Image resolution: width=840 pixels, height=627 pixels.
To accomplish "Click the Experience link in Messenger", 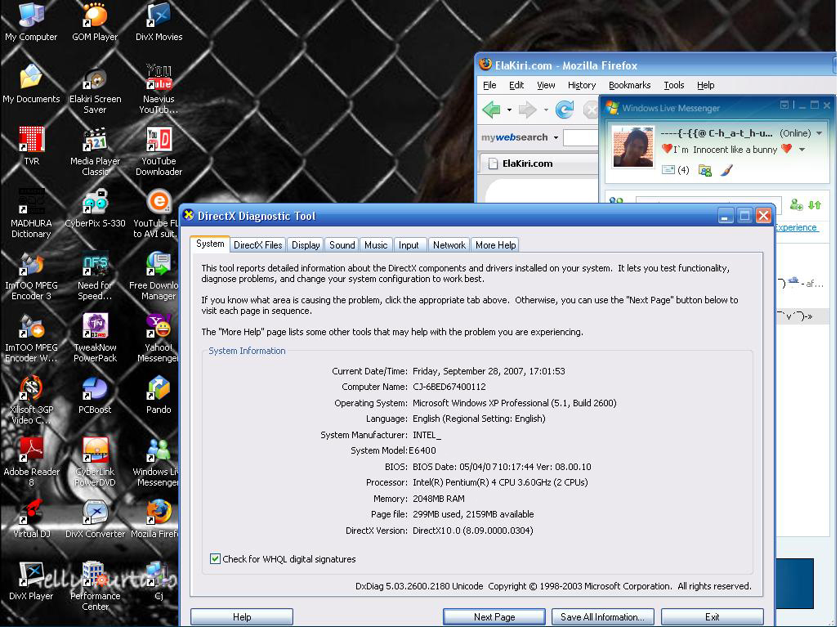I will click(x=796, y=227).
